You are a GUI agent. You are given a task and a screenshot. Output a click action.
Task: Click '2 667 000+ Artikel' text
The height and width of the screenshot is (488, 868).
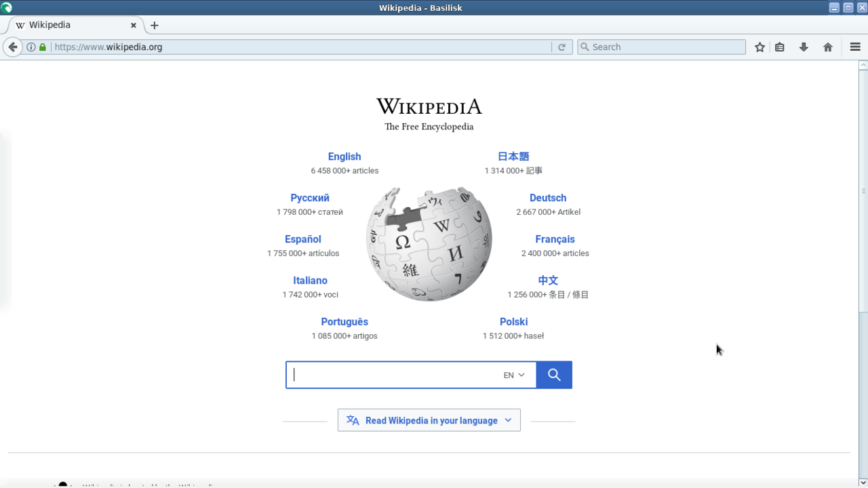click(x=548, y=212)
